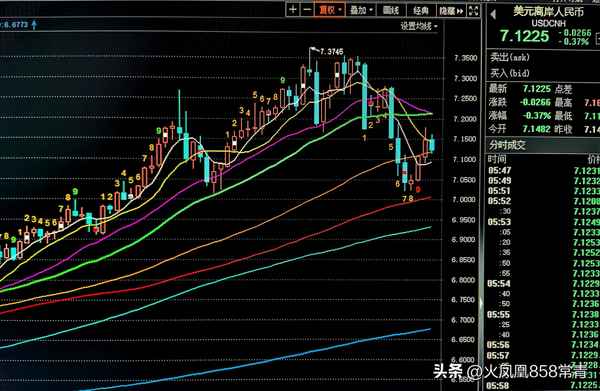Click the last candlestick on chart
The height and width of the screenshot is (391, 600).
tap(432, 144)
